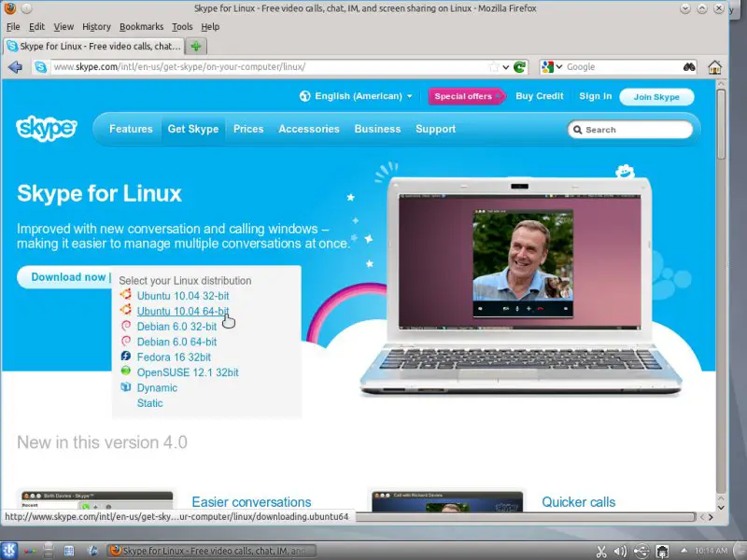Choose Debian 6.0 64-bit download link
The height and width of the screenshot is (560, 747).
coord(176,342)
